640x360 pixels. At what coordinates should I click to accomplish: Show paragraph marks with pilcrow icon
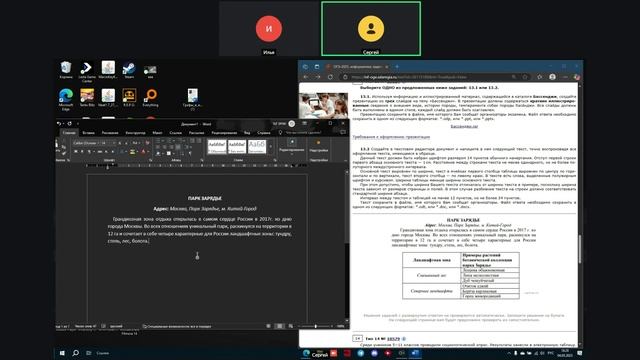click(190, 153)
